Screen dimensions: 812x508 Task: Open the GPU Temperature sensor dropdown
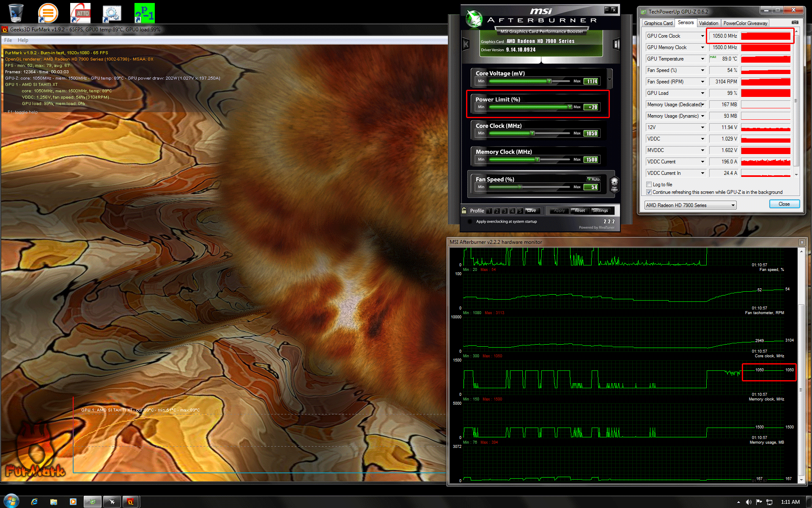click(702, 59)
